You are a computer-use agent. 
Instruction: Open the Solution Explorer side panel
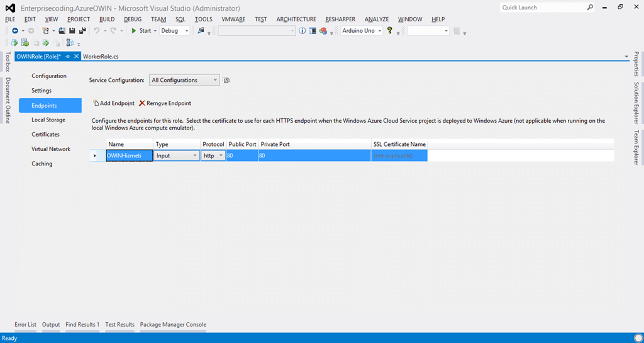[636, 103]
